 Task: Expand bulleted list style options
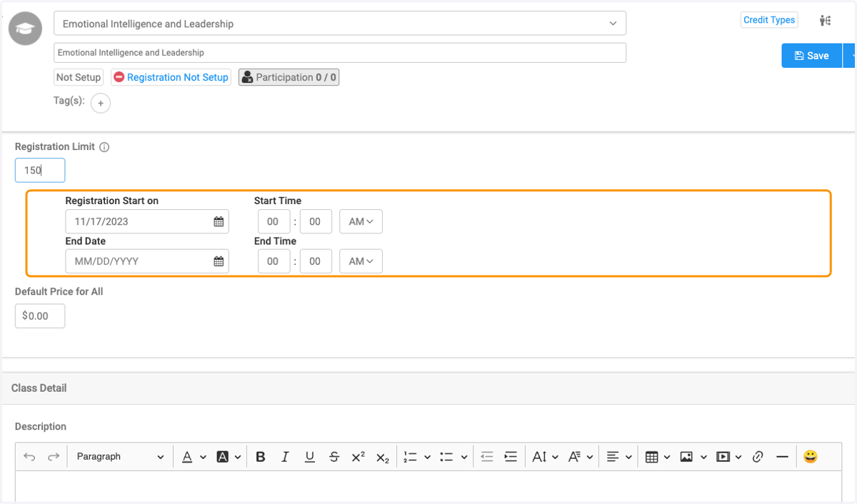tap(464, 457)
